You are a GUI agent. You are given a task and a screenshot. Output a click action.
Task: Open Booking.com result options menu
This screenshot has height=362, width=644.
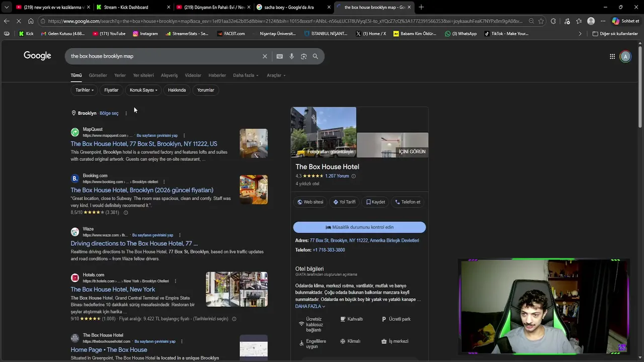(164, 182)
